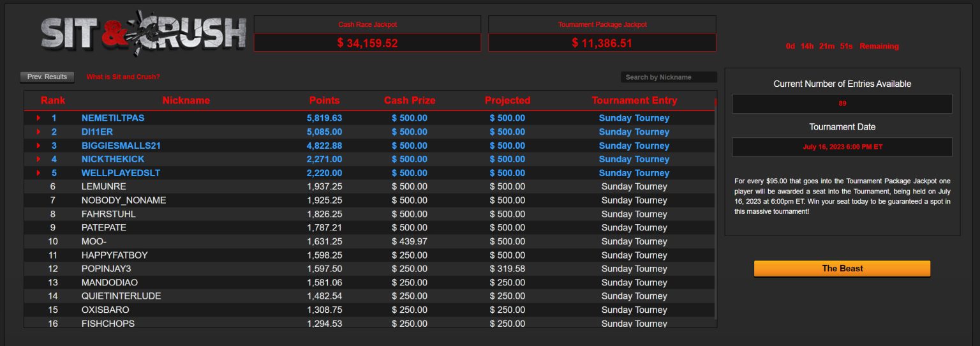Open the 'What is Sit and Crush?' link
Image resolution: width=980 pixels, height=346 pixels.
click(x=123, y=77)
